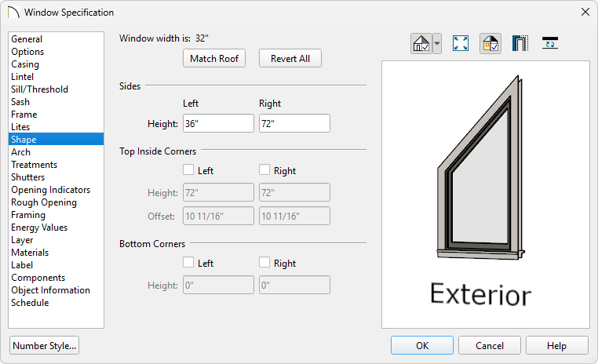This screenshot has height=364, width=598.
Task: Go to the Schedule panel
Action: point(56,303)
